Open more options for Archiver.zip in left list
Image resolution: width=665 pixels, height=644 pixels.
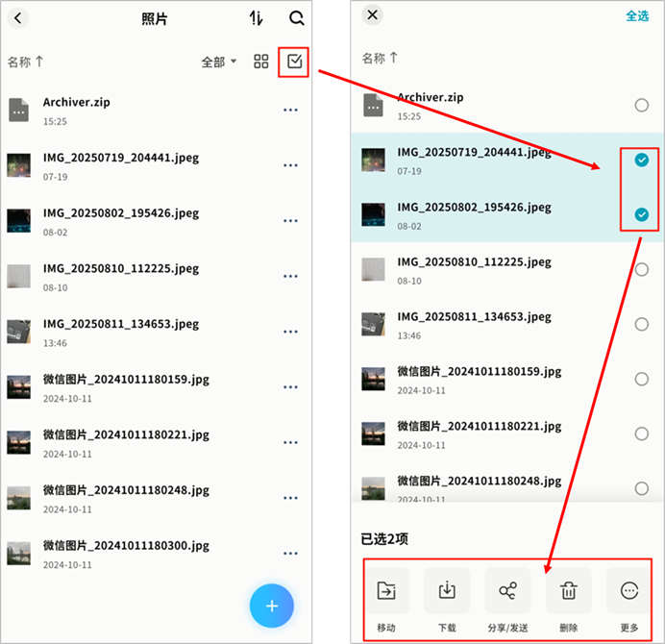(290, 111)
